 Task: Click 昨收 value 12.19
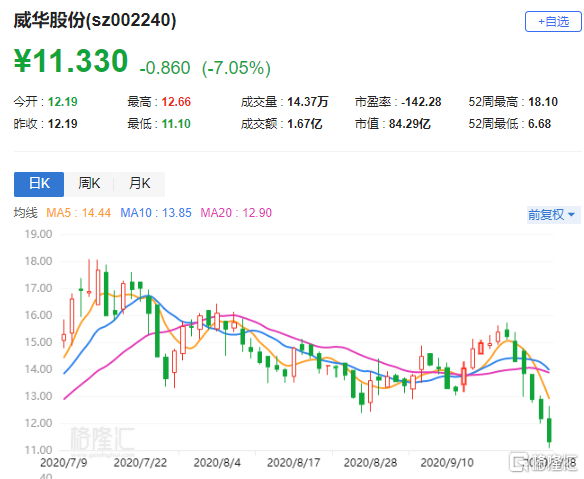coord(63,124)
